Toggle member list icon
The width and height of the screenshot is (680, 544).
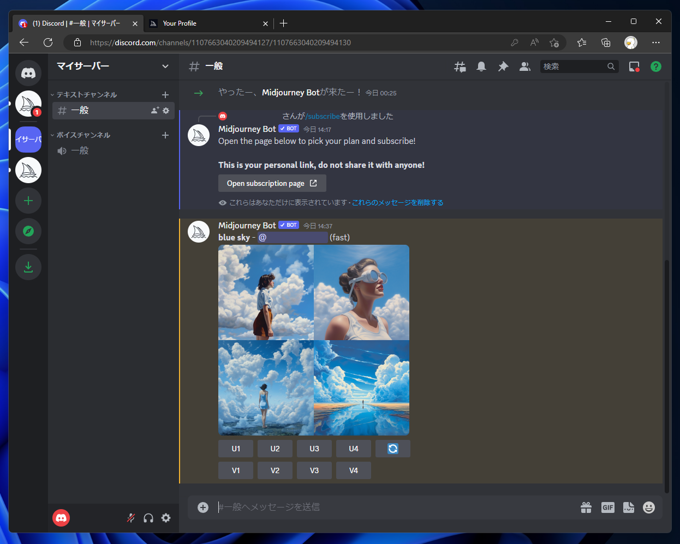525,66
